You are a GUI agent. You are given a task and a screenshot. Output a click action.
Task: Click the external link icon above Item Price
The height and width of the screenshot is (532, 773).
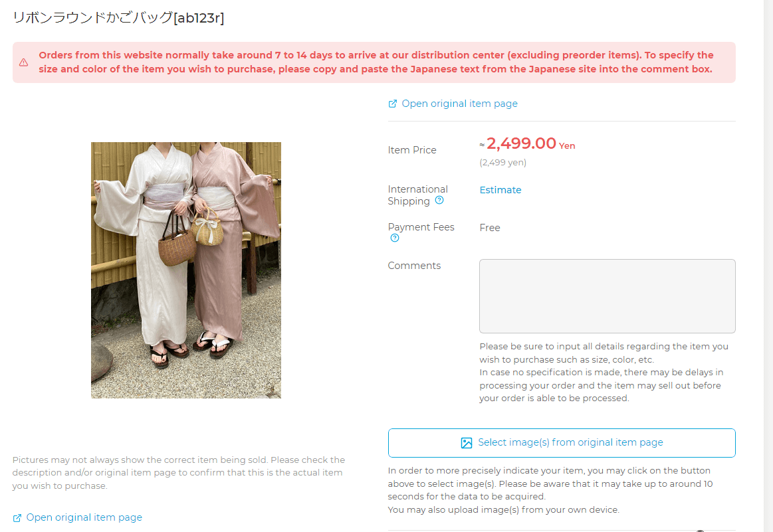point(392,104)
